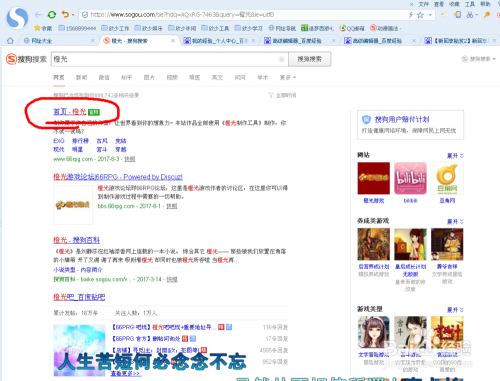Select the 新闻 search category
Screen dimensions: 500x381
tap(81, 77)
